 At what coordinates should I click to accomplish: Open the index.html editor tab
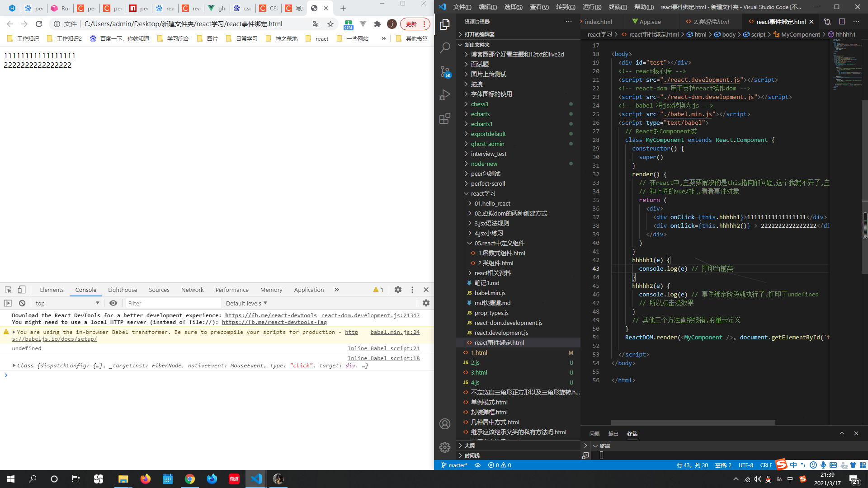point(598,22)
